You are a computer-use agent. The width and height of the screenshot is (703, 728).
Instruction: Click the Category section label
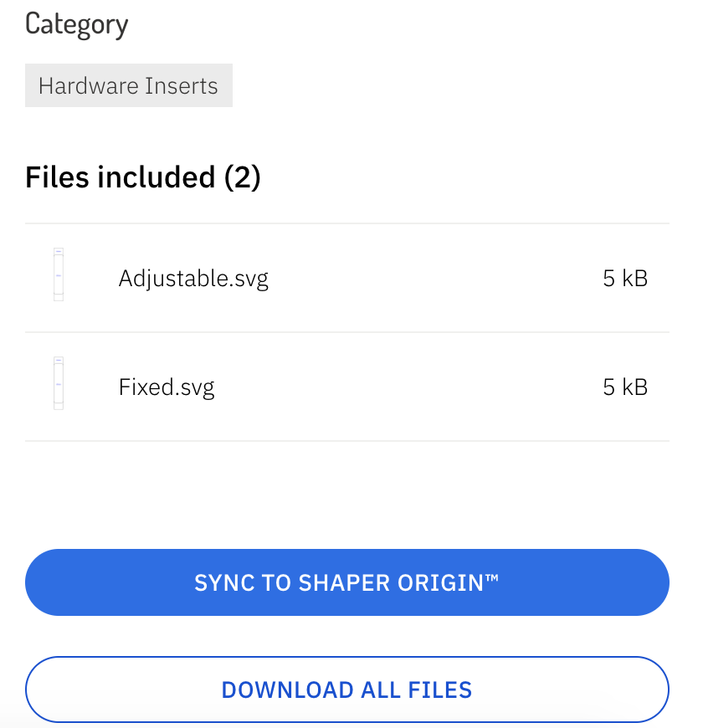click(77, 24)
